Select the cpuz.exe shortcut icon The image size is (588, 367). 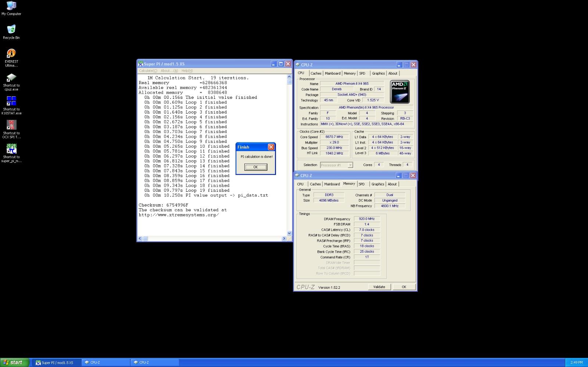tap(11, 78)
